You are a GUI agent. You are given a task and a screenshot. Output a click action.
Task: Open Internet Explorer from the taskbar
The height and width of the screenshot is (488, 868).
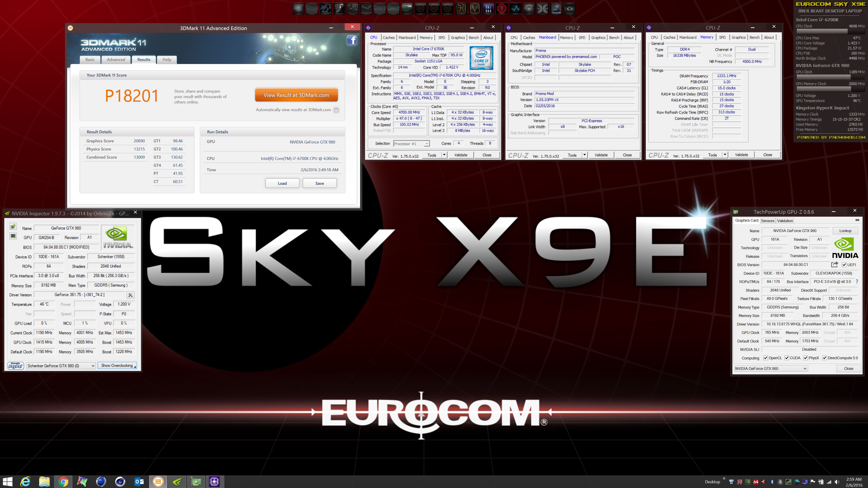coord(25,482)
